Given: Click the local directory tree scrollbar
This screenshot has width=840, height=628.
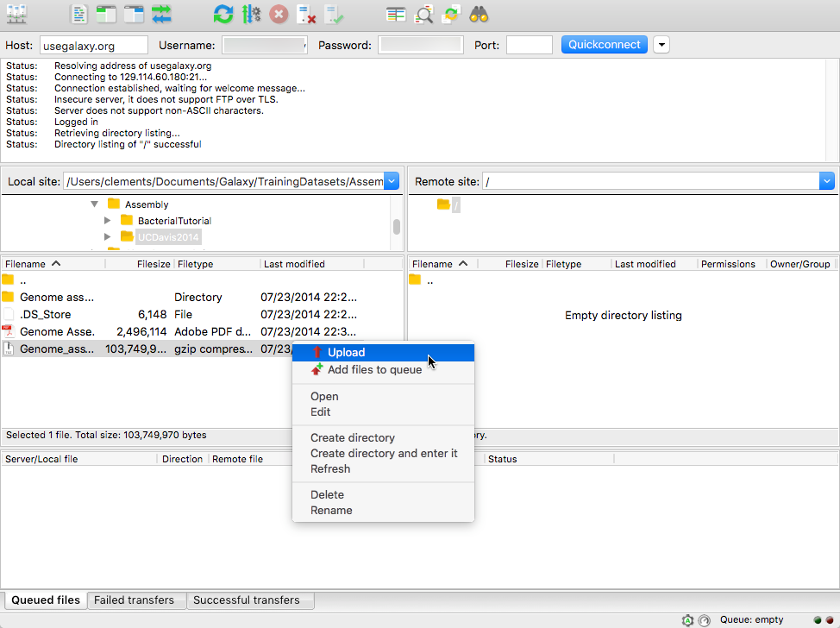Looking at the screenshot, I should click(x=397, y=226).
